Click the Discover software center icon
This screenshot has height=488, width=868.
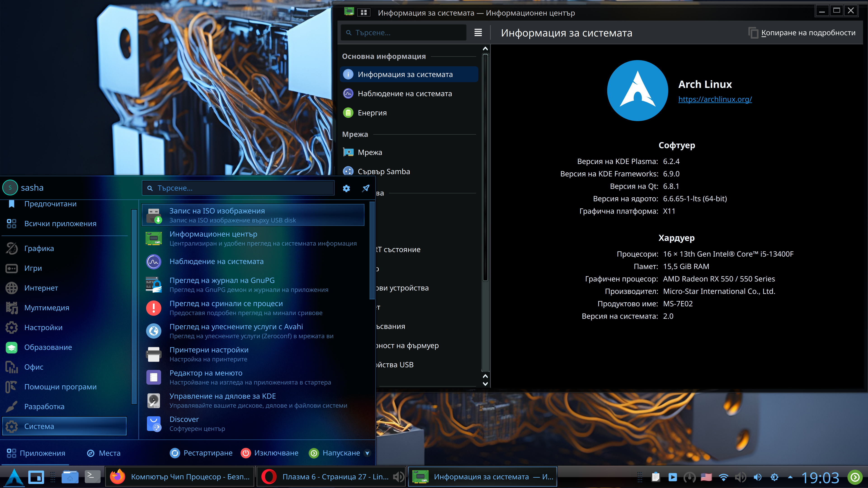click(x=154, y=424)
